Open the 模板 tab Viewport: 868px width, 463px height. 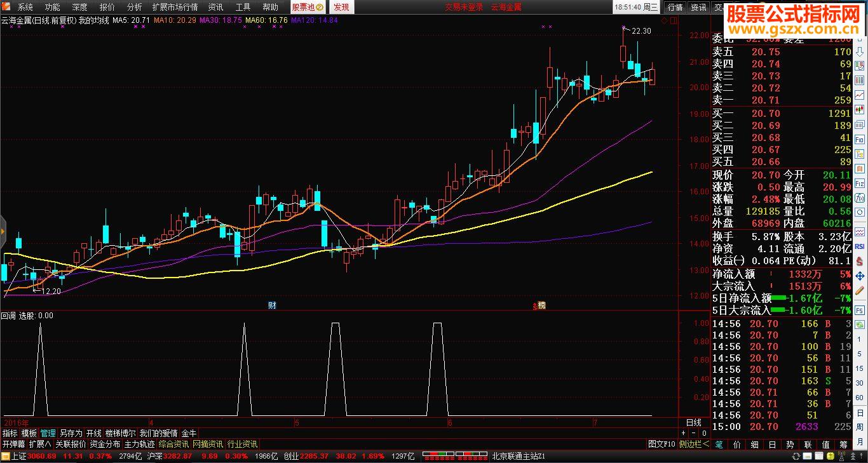click(x=29, y=433)
